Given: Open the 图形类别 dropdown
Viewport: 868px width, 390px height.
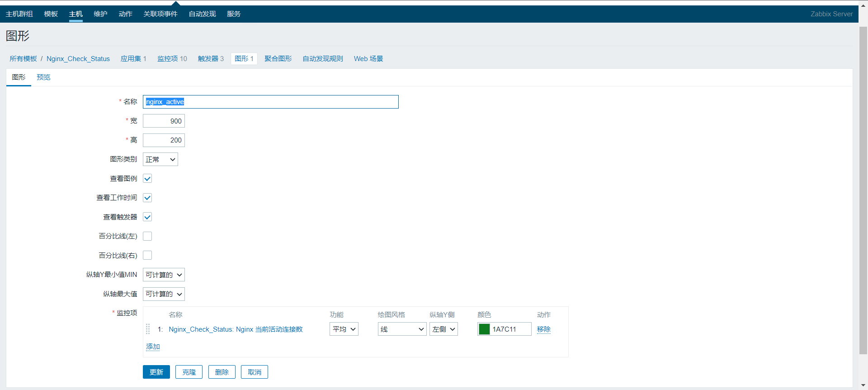Looking at the screenshot, I should click(160, 159).
